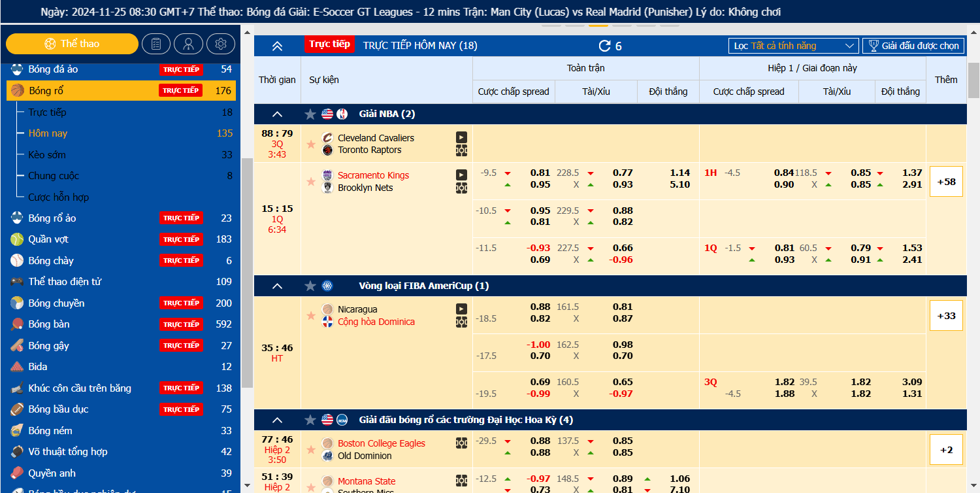Refresh the odds with the countdown reload icon
Viewport: 980px width, 493px height.
click(x=605, y=46)
